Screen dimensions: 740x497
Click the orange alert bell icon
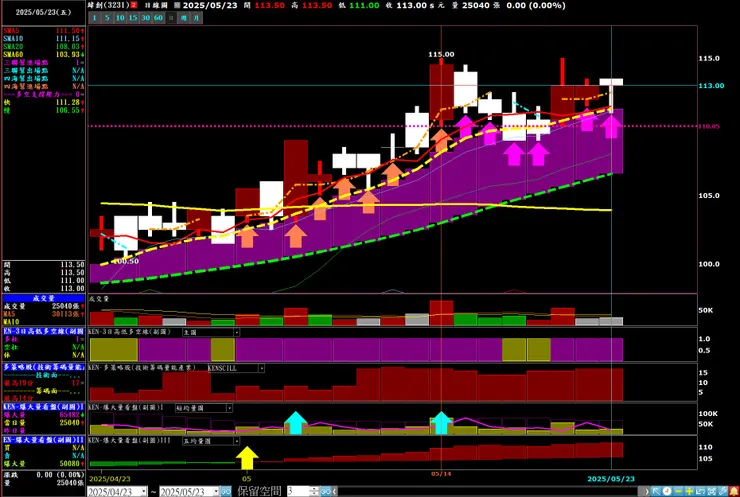click(x=734, y=491)
